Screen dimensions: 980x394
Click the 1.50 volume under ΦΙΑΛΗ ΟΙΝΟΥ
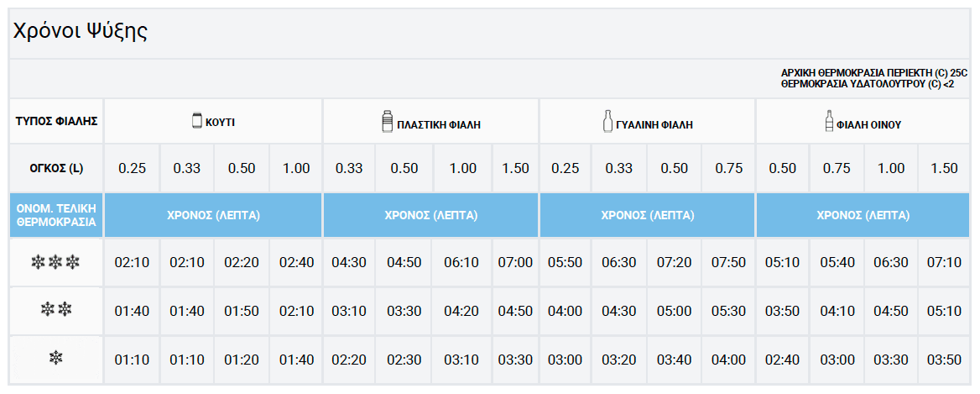click(944, 168)
